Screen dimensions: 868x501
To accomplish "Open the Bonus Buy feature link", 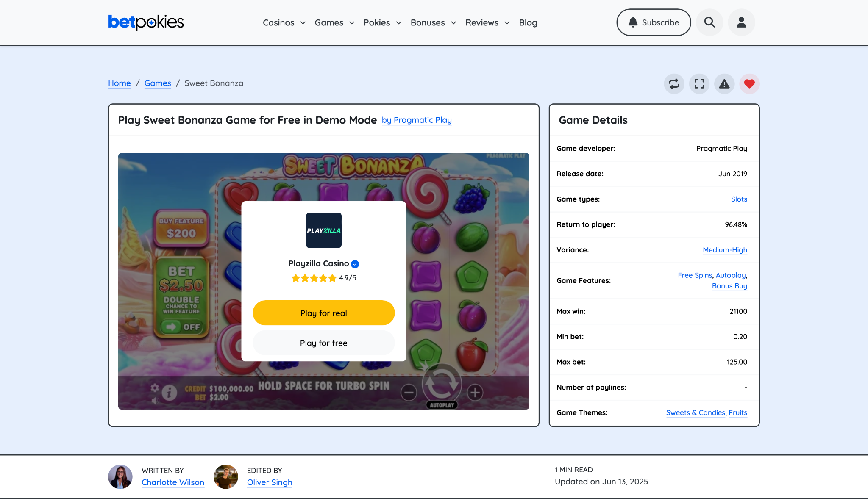I will [x=729, y=286].
